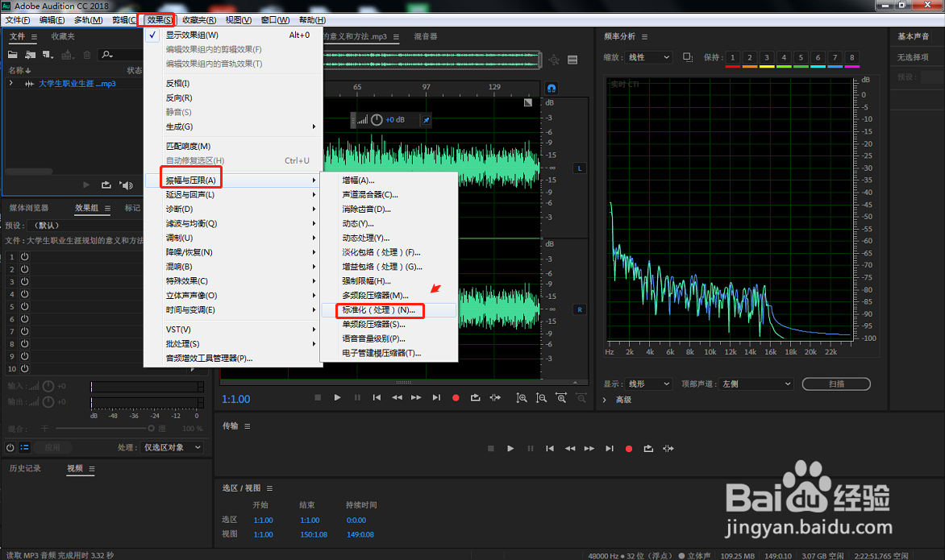Expand the 高级 section chevron
This screenshot has width=945, height=560.
[605, 400]
